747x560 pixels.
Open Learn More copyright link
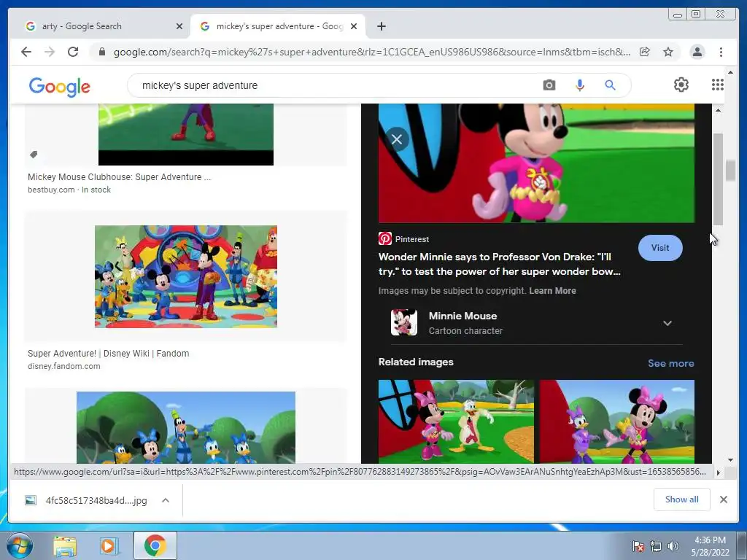pyautogui.click(x=552, y=290)
